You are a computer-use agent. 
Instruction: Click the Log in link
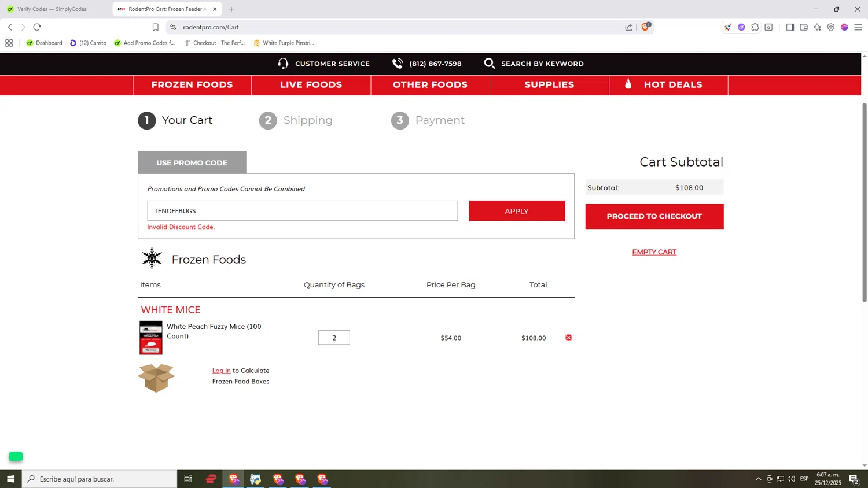221,371
